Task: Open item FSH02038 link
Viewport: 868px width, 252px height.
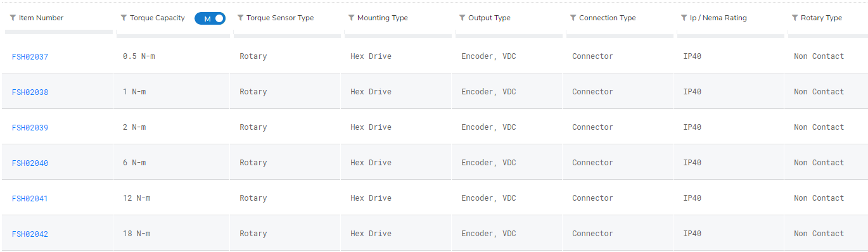Action: click(30, 92)
